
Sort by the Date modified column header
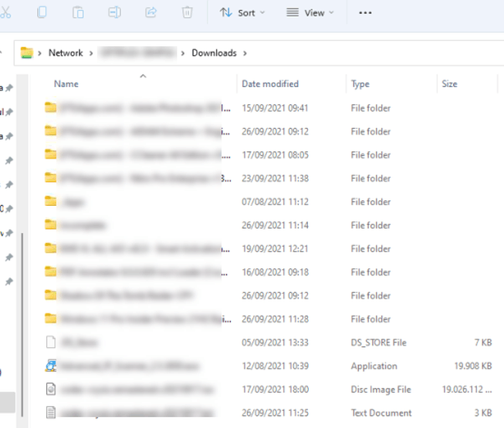pos(270,84)
